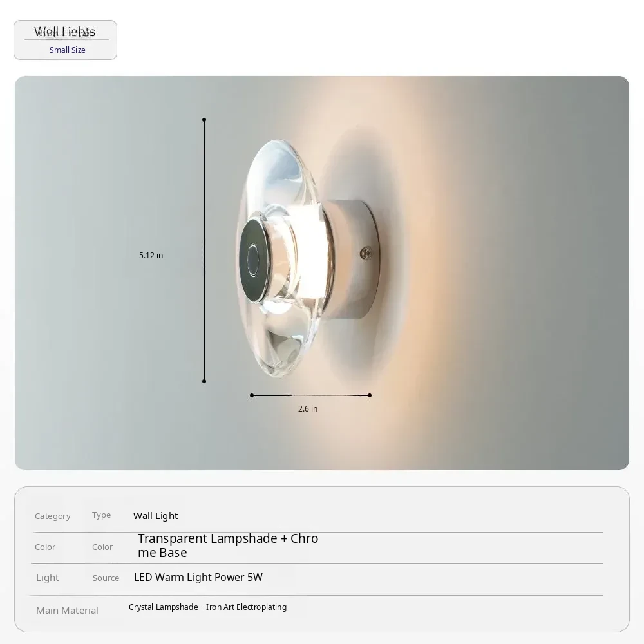The height and width of the screenshot is (644, 644).
Task: Select the Wall Light type value
Action: coord(155,516)
